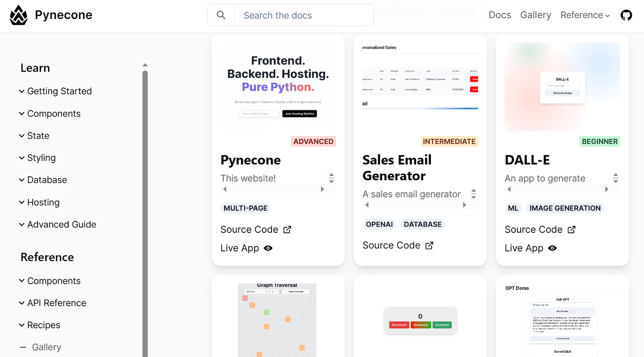Expand the State section
644x357 pixels.
(x=34, y=136)
